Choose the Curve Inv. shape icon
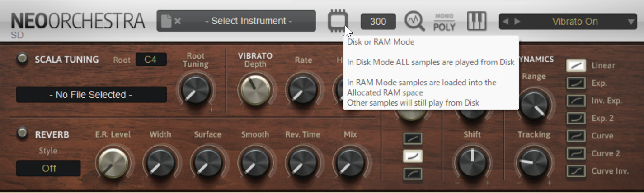The height and width of the screenshot is (193, 644). pyautogui.click(x=576, y=171)
